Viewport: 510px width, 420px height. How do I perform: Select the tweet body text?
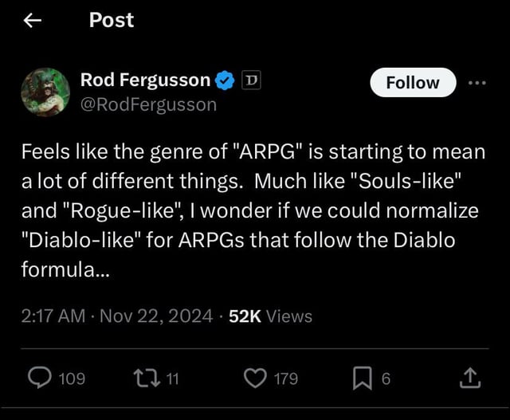[253, 210]
